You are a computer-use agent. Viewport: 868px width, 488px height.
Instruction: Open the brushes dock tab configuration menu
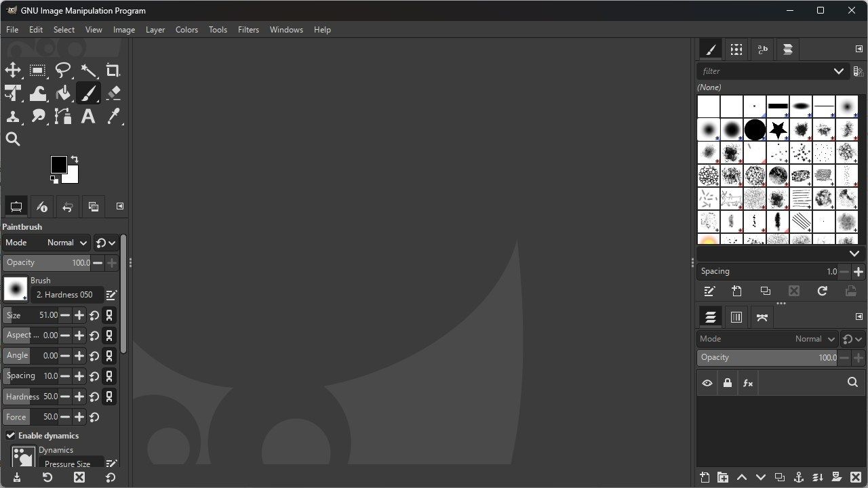click(x=859, y=49)
